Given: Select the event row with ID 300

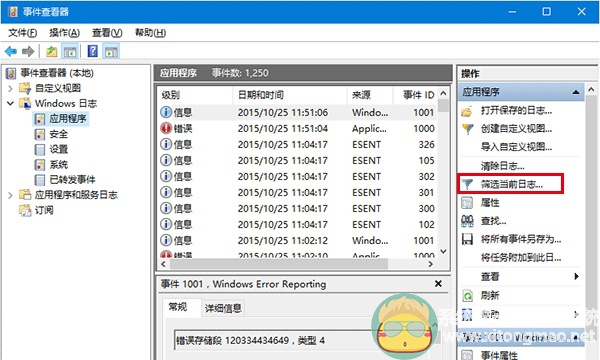Looking at the screenshot, I should pyautogui.click(x=297, y=209).
